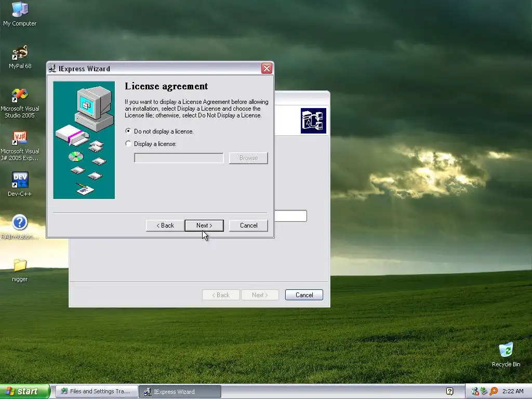
Task: Select the Microsoft Visual Studio 2005 shortcut
Action: coord(20,103)
